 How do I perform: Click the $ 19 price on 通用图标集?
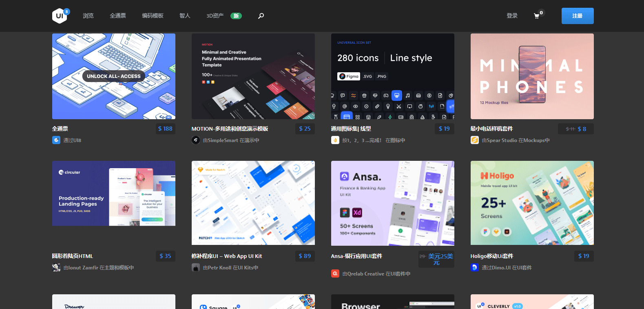click(444, 129)
